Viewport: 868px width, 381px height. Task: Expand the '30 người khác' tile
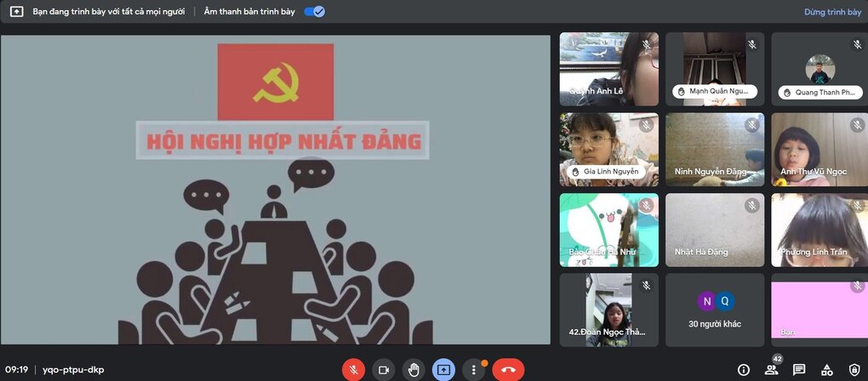coord(714,310)
